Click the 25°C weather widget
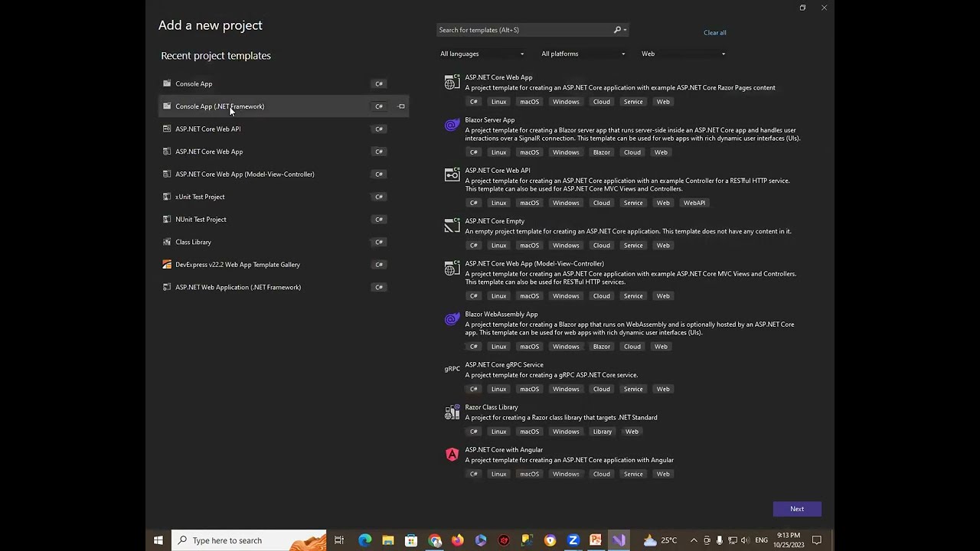The width and height of the screenshot is (980, 551). [x=660, y=540]
